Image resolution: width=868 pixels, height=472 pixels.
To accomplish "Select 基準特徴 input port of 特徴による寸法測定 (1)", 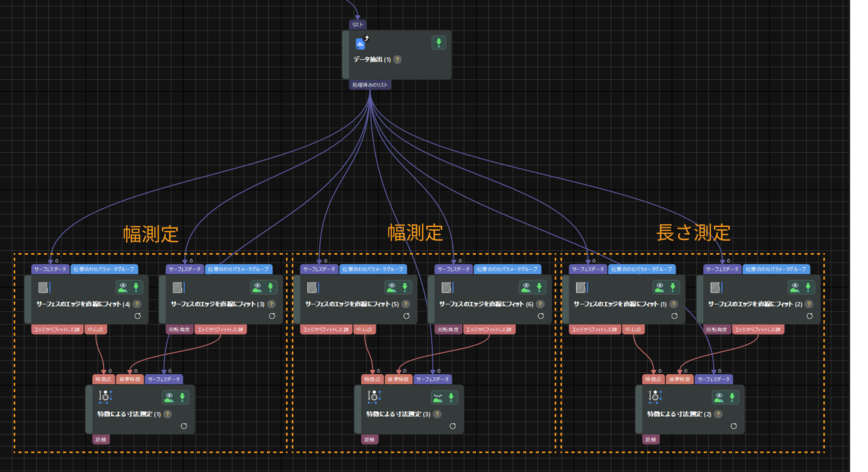I will pyautogui.click(x=130, y=379).
